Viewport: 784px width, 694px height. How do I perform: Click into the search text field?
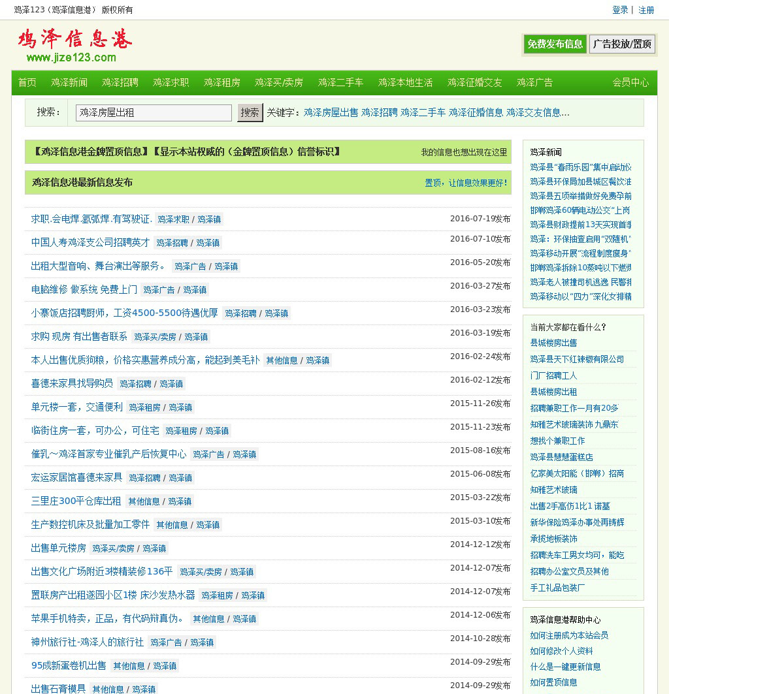pos(154,113)
